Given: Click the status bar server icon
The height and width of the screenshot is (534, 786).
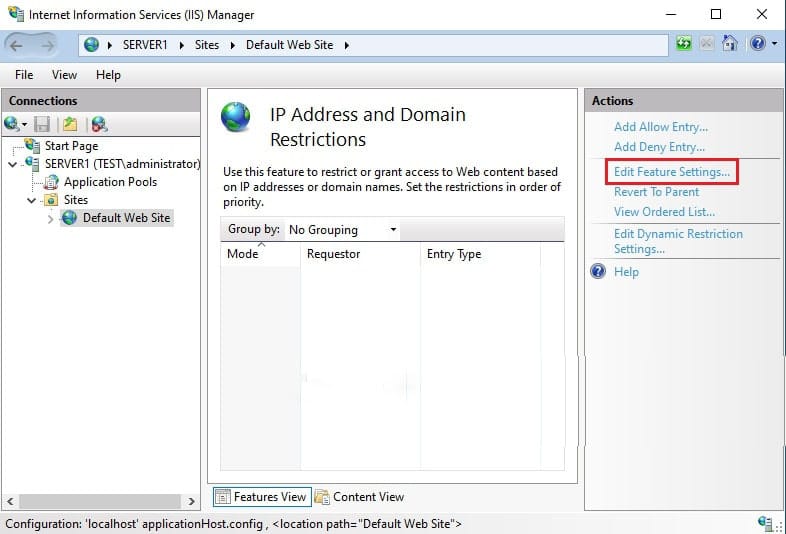Looking at the screenshot, I should click(765, 523).
